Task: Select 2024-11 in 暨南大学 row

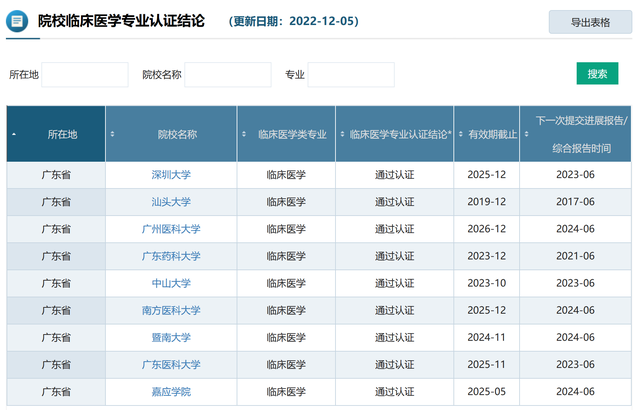Action: pos(487,337)
